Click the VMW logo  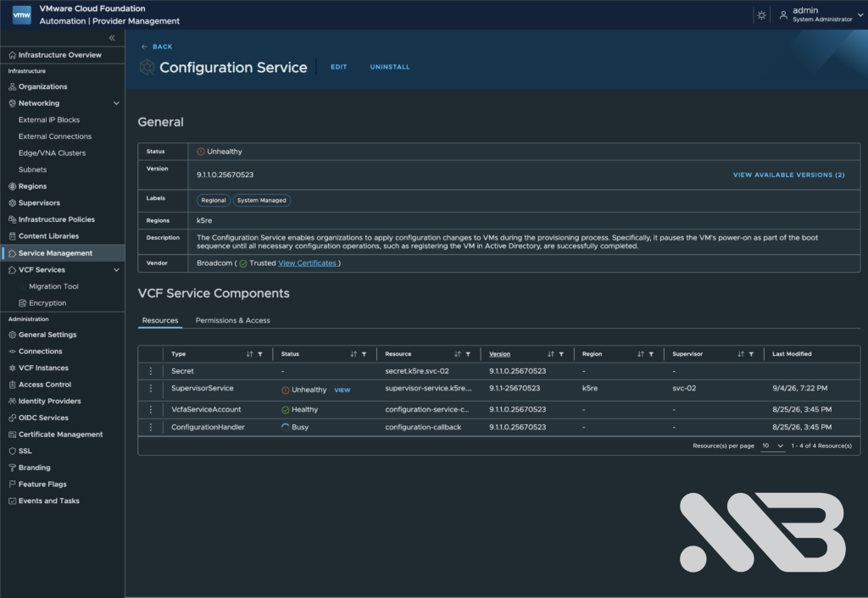(x=21, y=15)
